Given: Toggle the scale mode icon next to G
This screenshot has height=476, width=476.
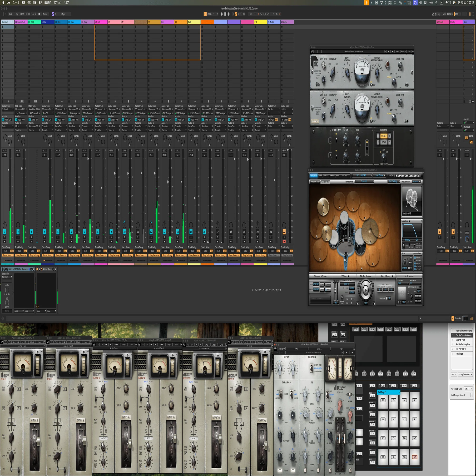Looking at the screenshot, I should coord(53,14).
